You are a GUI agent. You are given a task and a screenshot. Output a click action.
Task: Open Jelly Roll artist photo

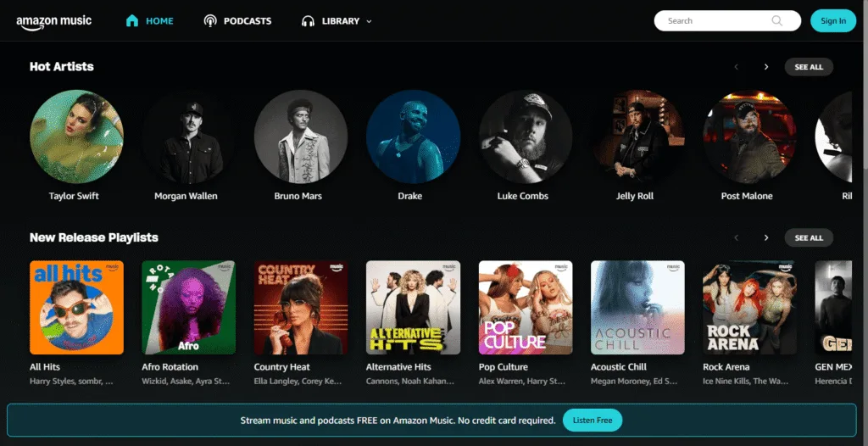pyautogui.click(x=637, y=137)
